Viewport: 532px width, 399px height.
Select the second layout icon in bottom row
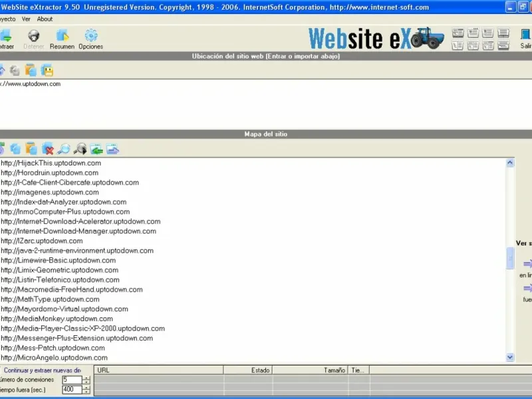coord(473,45)
